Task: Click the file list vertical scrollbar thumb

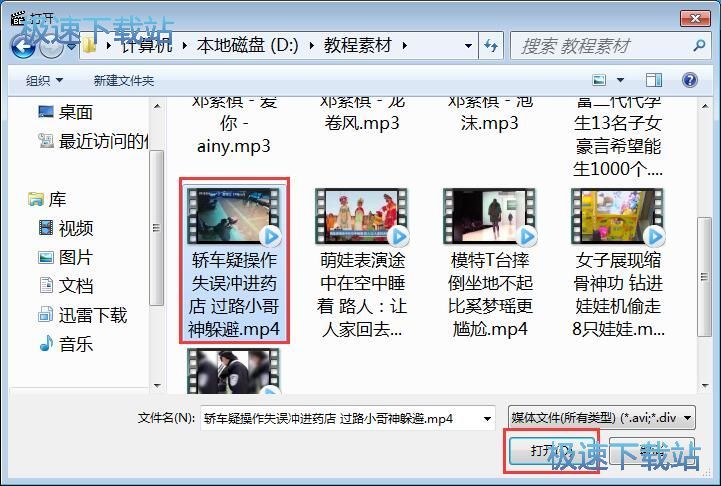Action: [x=704, y=276]
